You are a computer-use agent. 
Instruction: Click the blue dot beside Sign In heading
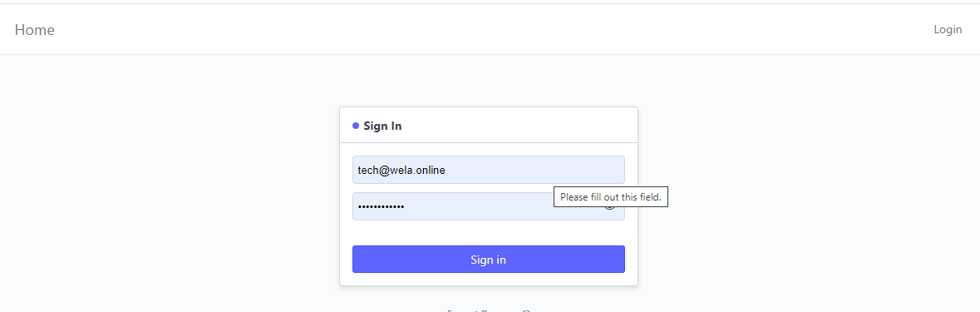coord(356,126)
